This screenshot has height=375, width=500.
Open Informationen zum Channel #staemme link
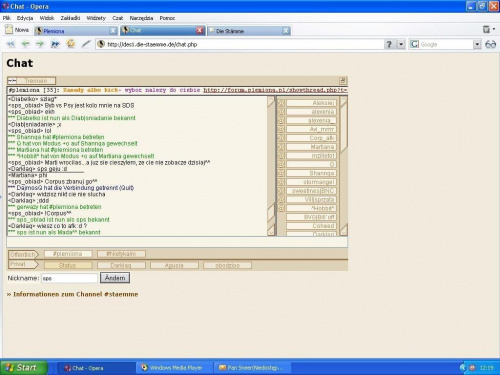pyautogui.click(x=72, y=294)
